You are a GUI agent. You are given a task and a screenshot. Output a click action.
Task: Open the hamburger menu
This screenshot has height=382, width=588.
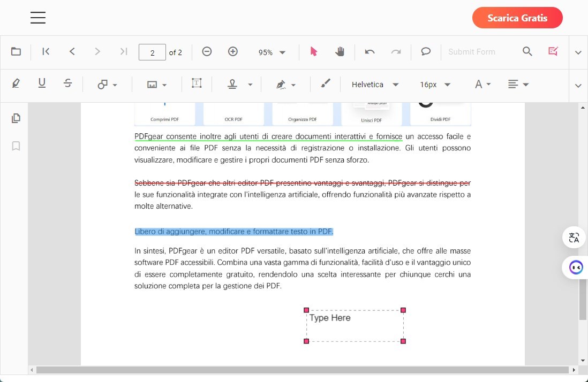(37, 17)
